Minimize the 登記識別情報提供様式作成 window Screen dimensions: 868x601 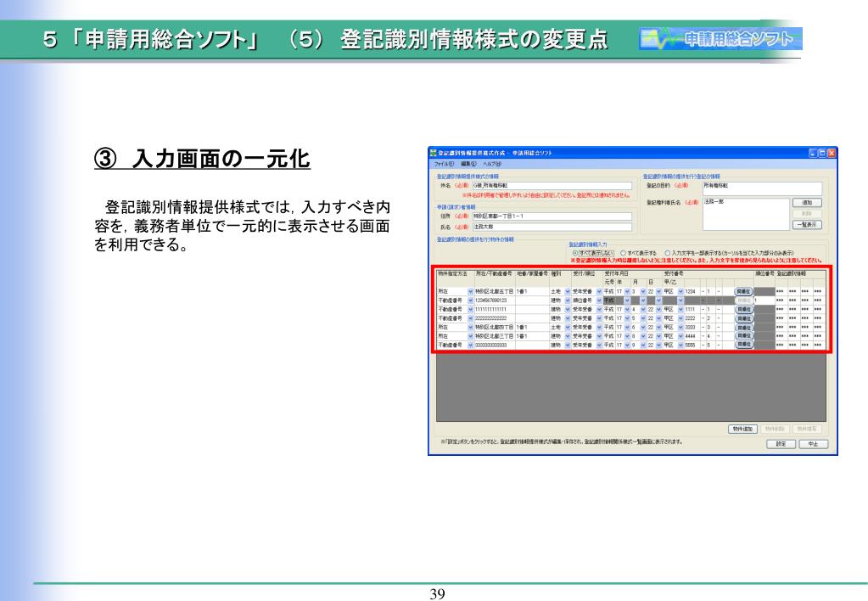click(813, 153)
